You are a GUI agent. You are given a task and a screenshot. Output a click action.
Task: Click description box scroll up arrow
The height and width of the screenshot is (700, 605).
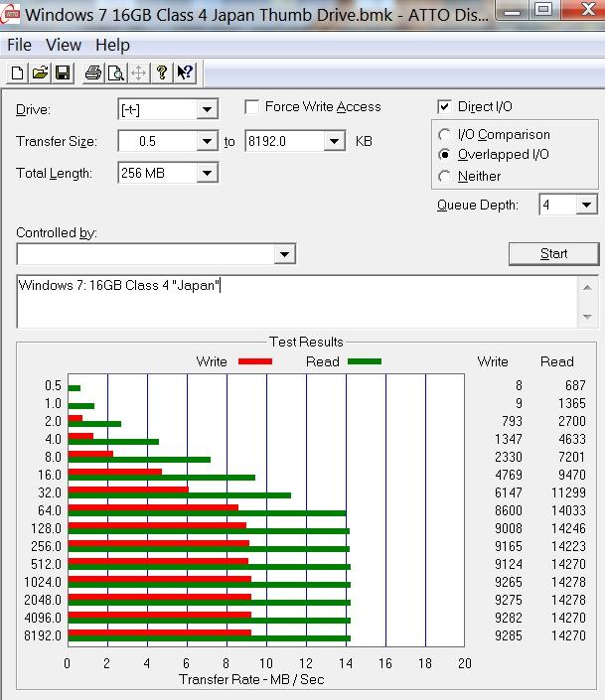click(x=587, y=288)
